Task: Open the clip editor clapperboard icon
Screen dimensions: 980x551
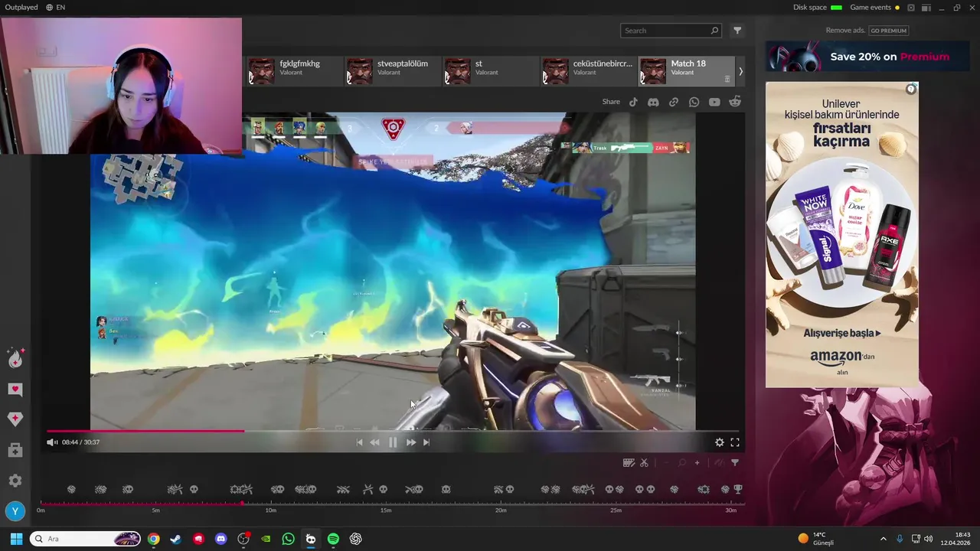Action: (629, 462)
